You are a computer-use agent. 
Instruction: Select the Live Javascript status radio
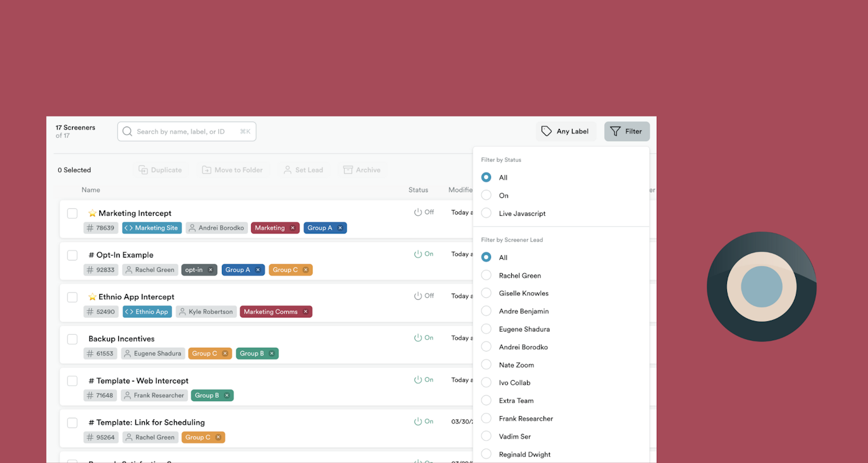click(486, 213)
